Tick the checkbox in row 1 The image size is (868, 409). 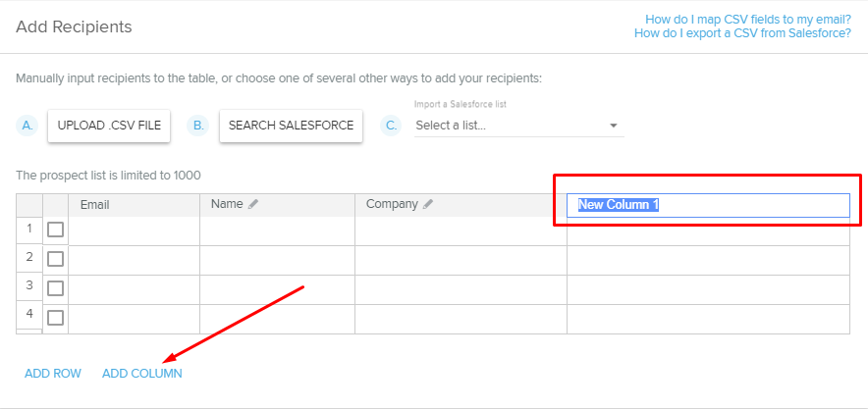pos(55,230)
